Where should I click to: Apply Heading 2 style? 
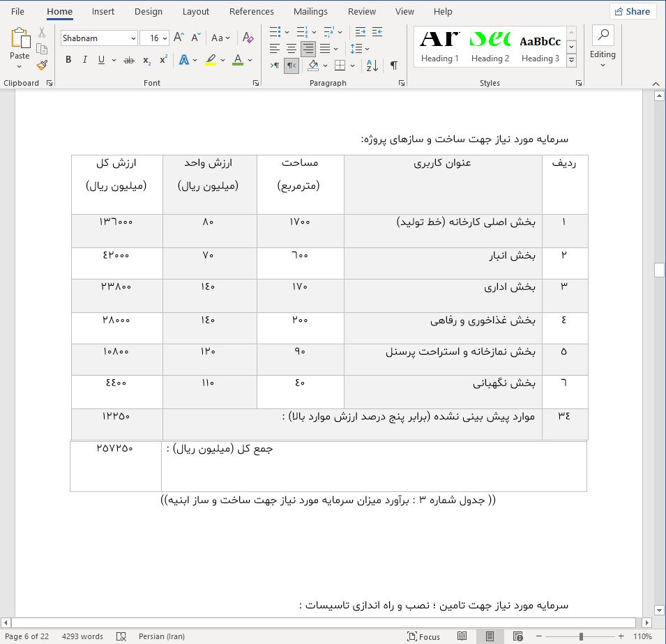coord(490,47)
